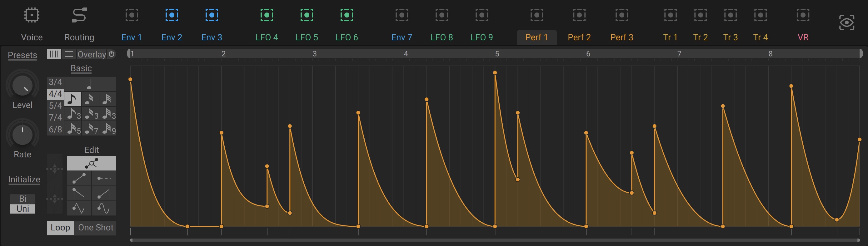This screenshot has width=868, height=246.
Task: Open the Presets dropdown menu
Action: 22,55
